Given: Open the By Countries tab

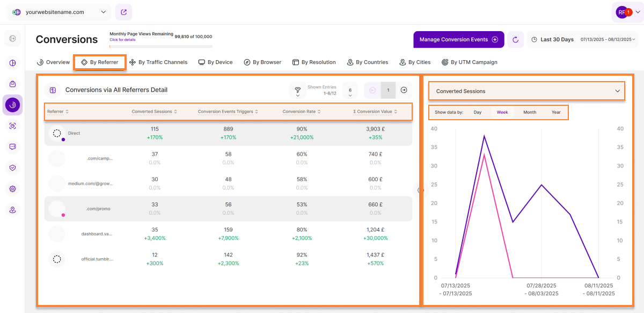Looking at the screenshot, I should tap(367, 62).
